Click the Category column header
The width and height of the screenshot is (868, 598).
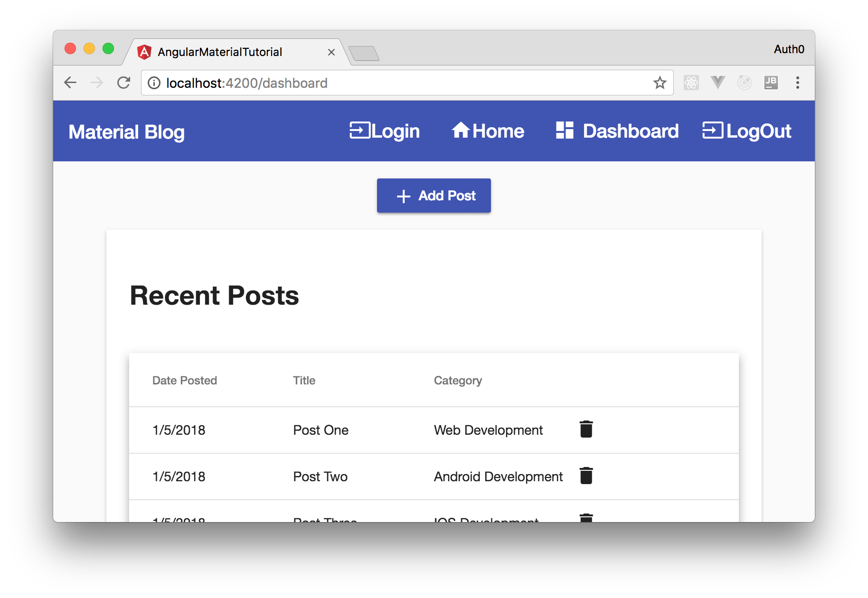pos(458,381)
